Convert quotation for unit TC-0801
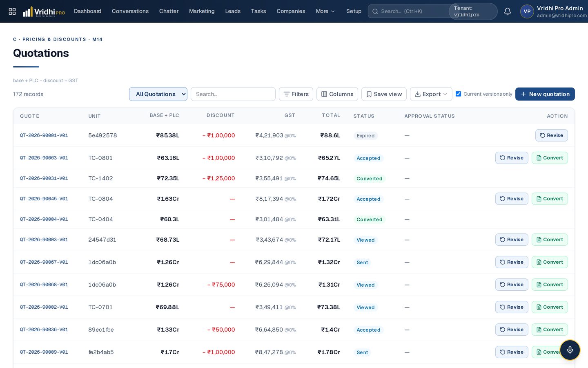The image size is (588, 368). [550, 158]
